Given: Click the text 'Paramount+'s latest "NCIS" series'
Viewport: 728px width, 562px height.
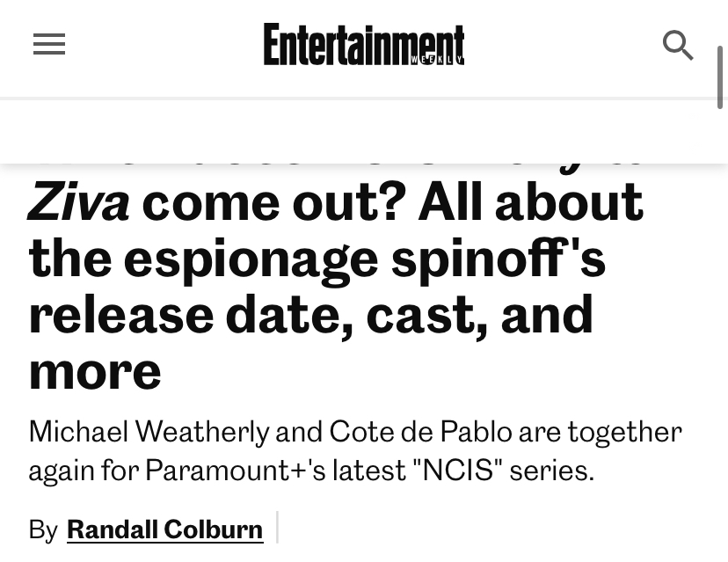Looking at the screenshot, I should [368, 470].
